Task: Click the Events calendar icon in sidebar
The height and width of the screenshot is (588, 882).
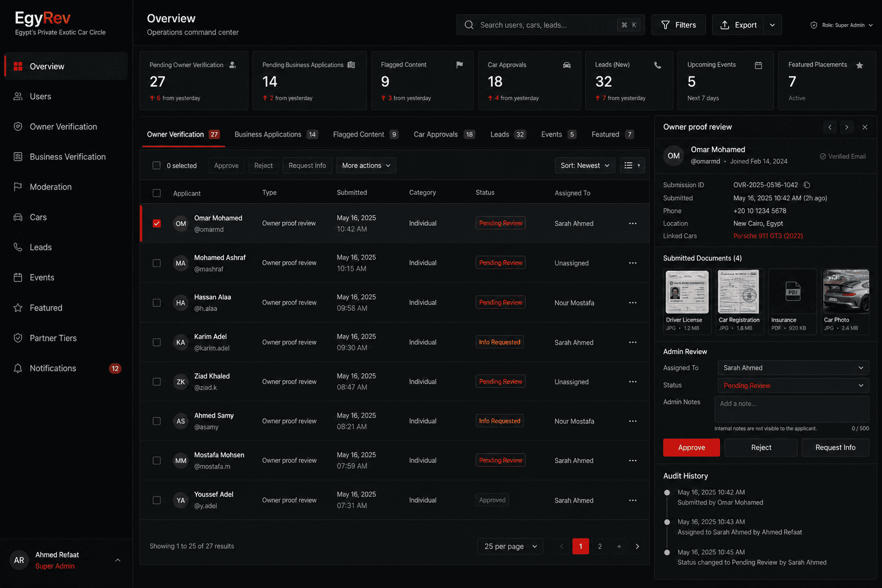Action: (x=18, y=277)
